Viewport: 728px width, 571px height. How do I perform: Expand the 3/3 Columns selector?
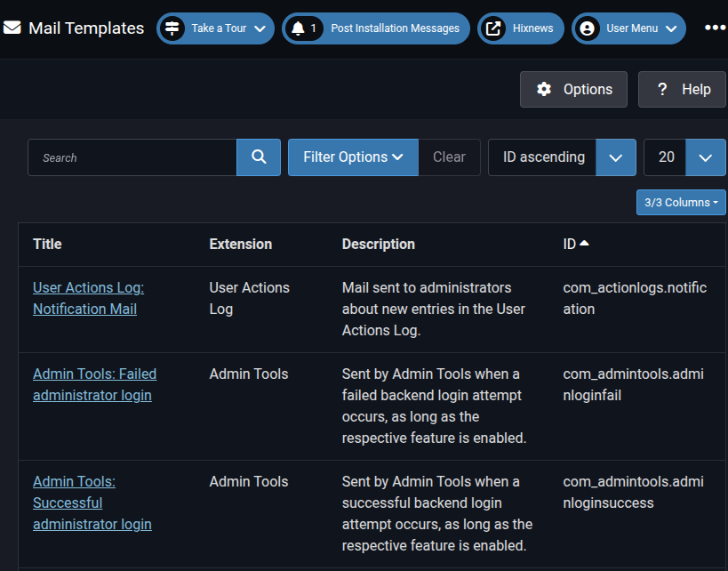(x=680, y=202)
